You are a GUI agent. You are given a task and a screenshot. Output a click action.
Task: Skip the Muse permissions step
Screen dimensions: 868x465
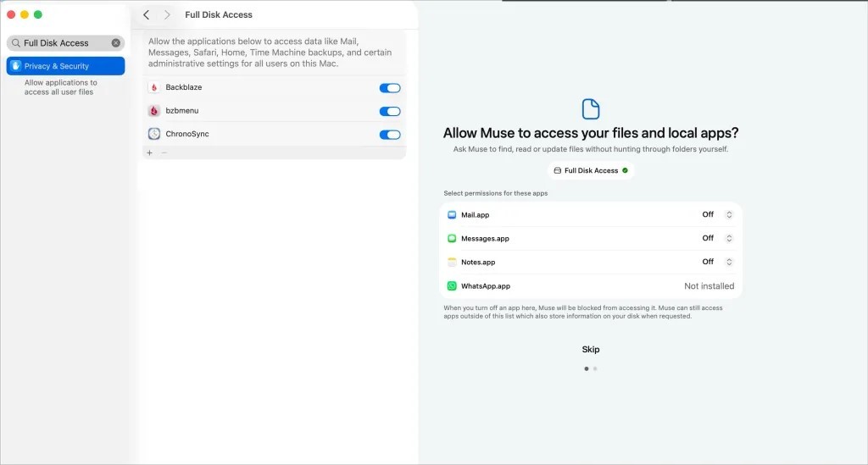pyautogui.click(x=591, y=350)
